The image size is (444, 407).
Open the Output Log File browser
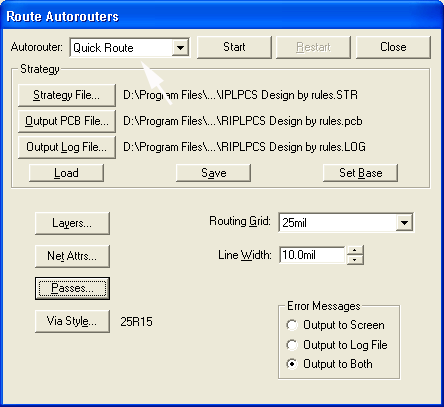[67, 147]
